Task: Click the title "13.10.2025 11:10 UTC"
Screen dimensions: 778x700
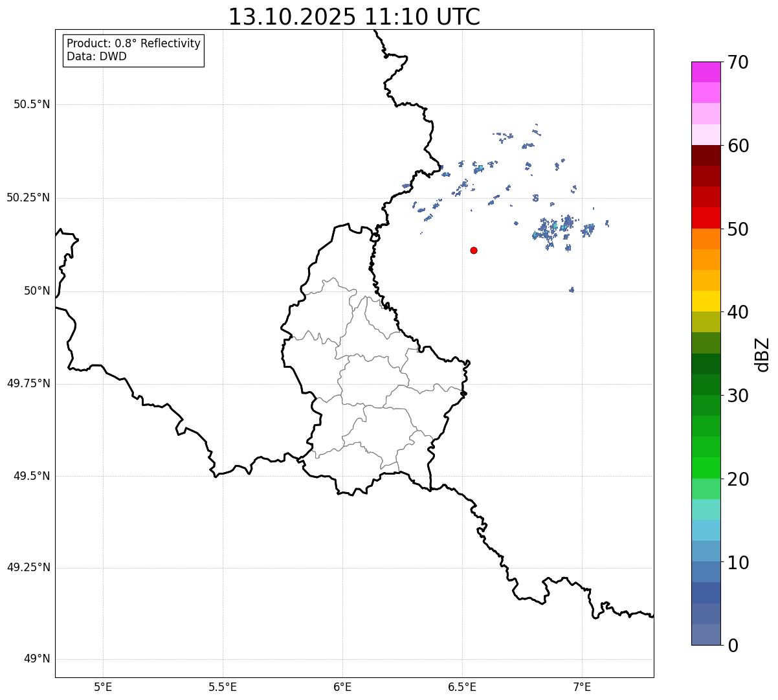Action: pyautogui.click(x=354, y=17)
